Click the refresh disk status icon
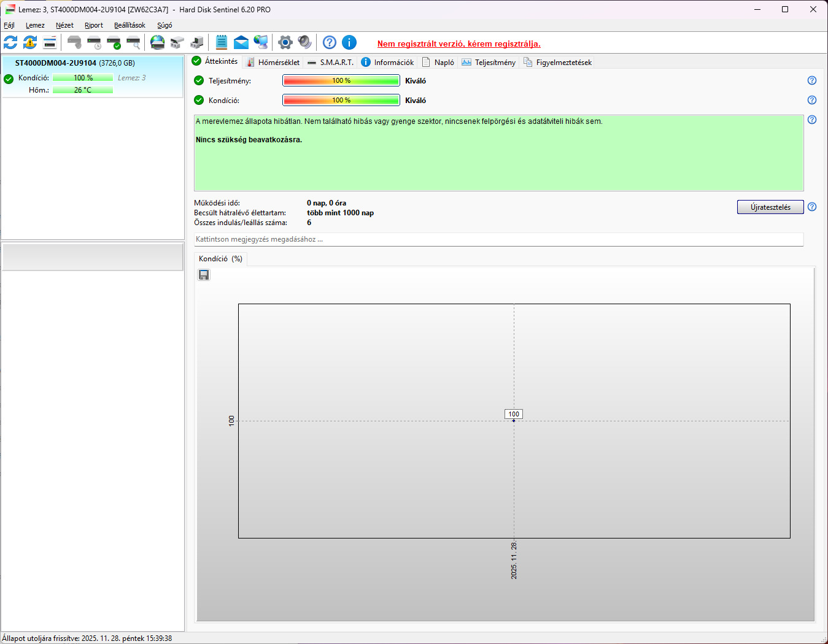 click(x=10, y=42)
